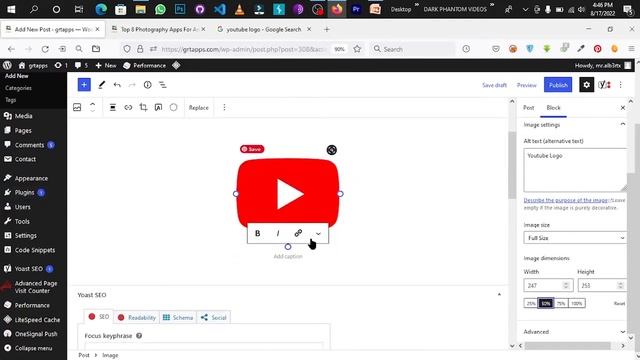Viewport: 640px width, 360px height.
Task: Open block toolbar three-dot options
Action: pyautogui.click(x=224, y=107)
